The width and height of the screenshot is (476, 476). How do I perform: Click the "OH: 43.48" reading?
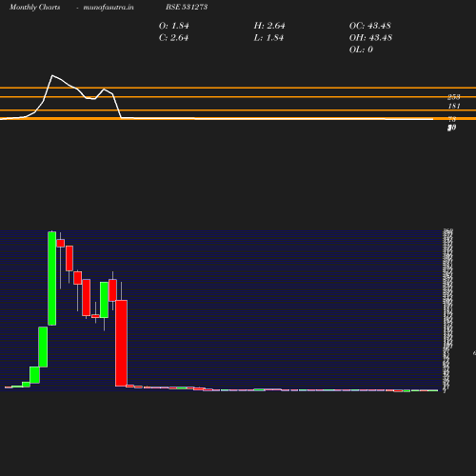coord(370,38)
